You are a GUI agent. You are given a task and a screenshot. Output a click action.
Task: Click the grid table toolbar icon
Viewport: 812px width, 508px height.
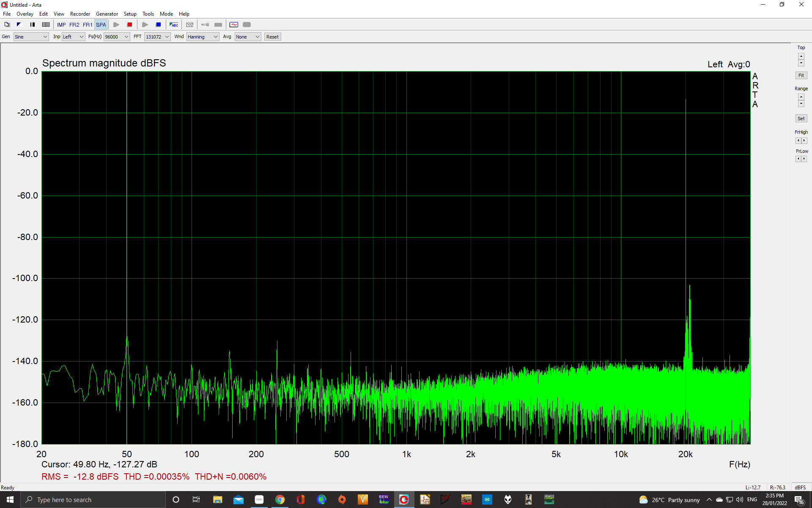46,25
